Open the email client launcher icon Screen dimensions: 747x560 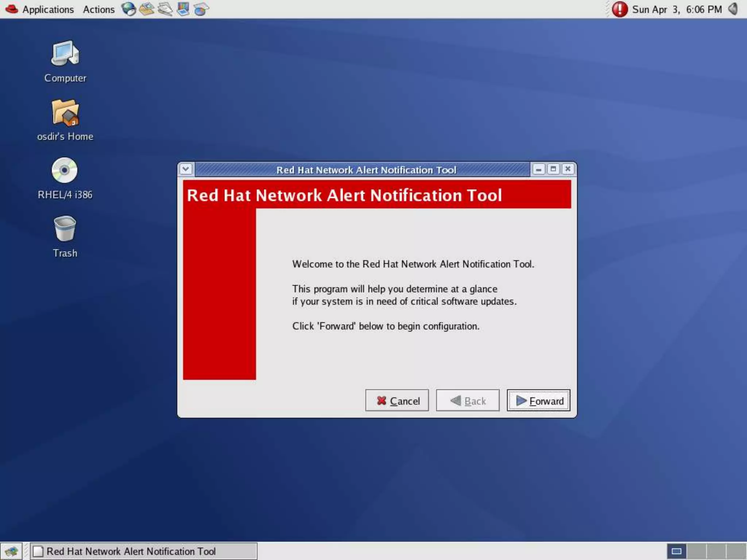pos(147,9)
